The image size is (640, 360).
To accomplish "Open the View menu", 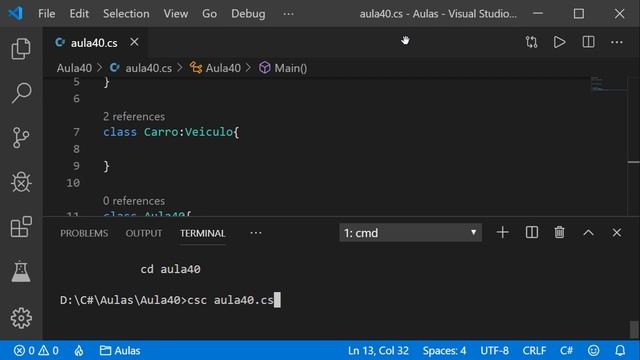I will 176,13.
